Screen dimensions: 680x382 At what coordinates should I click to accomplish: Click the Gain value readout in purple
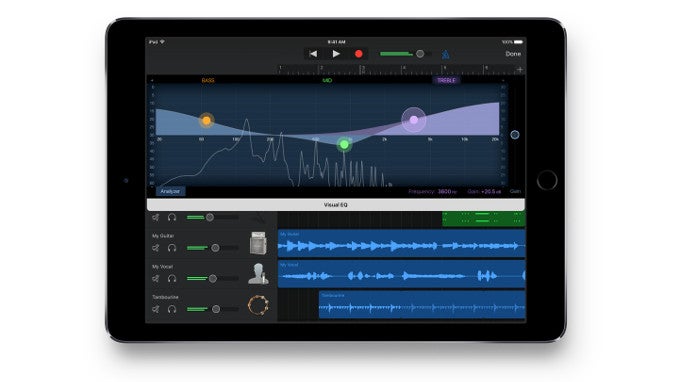click(x=492, y=191)
